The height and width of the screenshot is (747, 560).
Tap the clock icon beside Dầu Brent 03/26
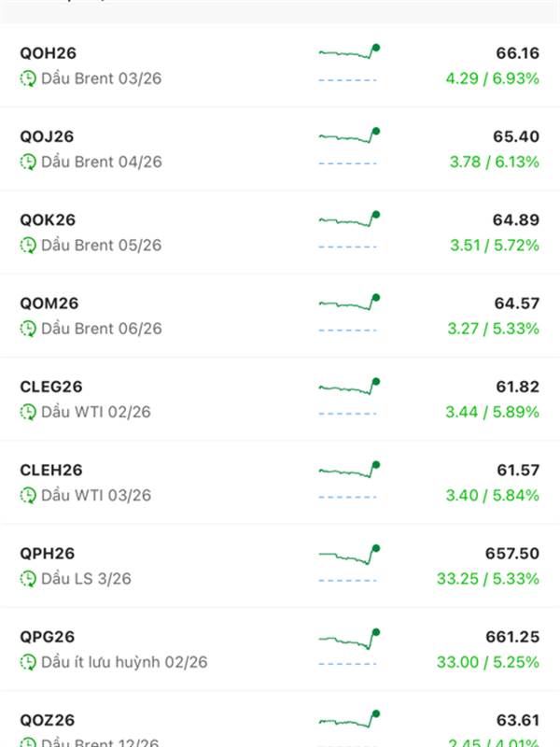tap(28, 78)
